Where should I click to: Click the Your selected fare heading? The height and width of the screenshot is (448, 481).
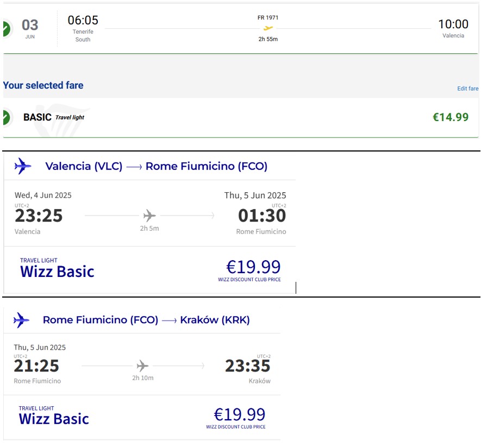click(x=43, y=85)
